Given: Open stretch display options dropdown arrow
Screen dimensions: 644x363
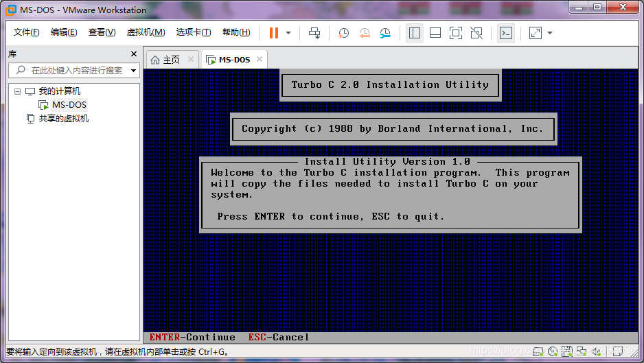Looking at the screenshot, I should pyautogui.click(x=550, y=33).
